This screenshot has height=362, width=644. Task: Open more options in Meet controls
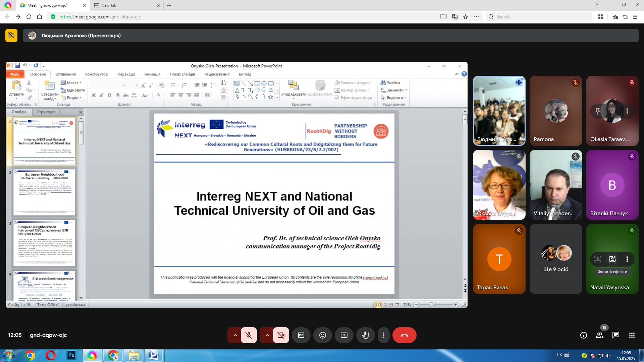(384, 335)
